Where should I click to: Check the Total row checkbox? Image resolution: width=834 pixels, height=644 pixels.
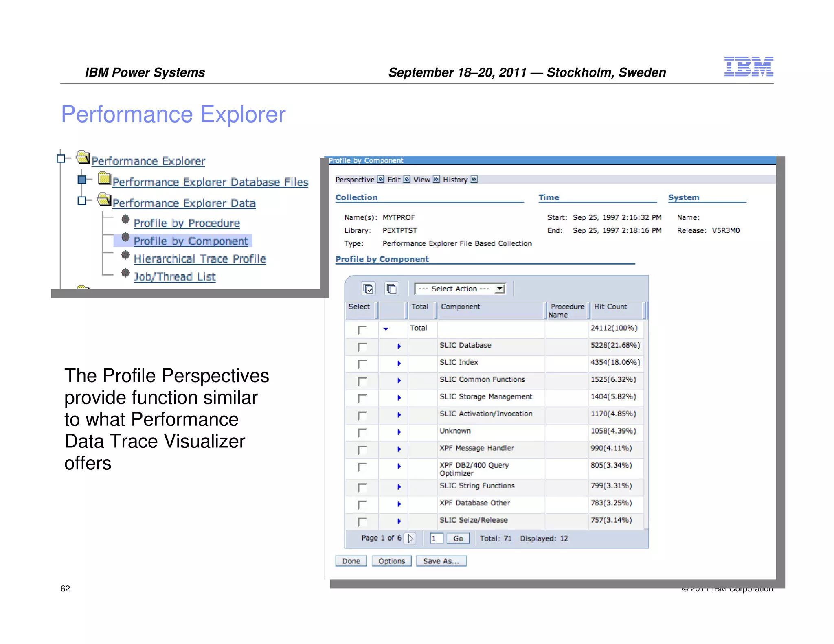[x=362, y=329]
